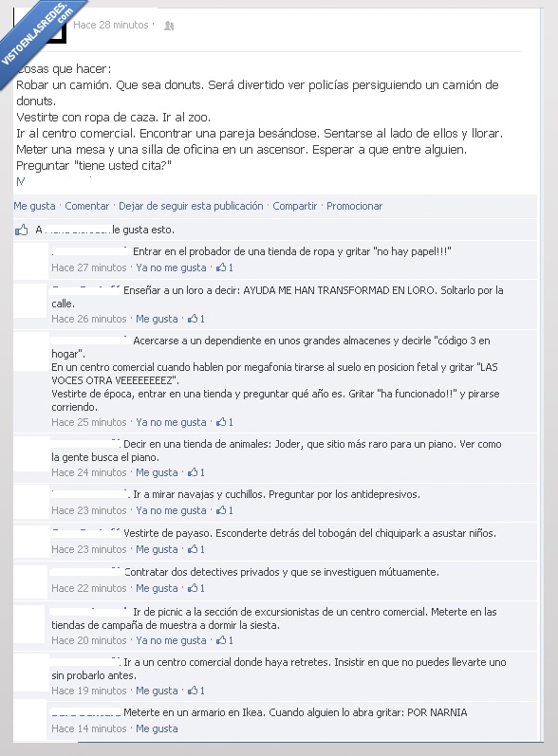Click like count on the detectives comment
This screenshot has width=558, height=756.
pos(196,588)
